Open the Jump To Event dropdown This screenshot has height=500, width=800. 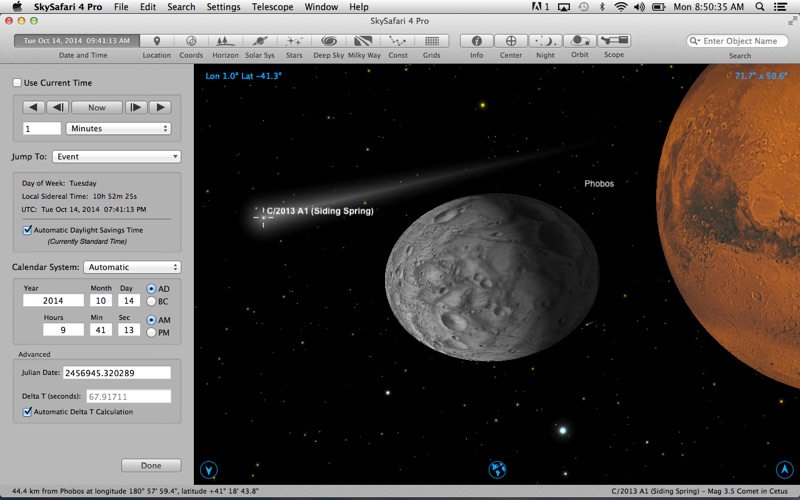tap(117, 157)
